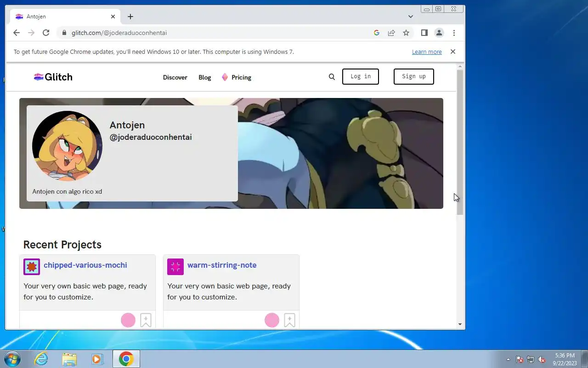Click pink user dot on warm-stirring-note card
This screenshot has width=588, height=368.
pos(272,320)
